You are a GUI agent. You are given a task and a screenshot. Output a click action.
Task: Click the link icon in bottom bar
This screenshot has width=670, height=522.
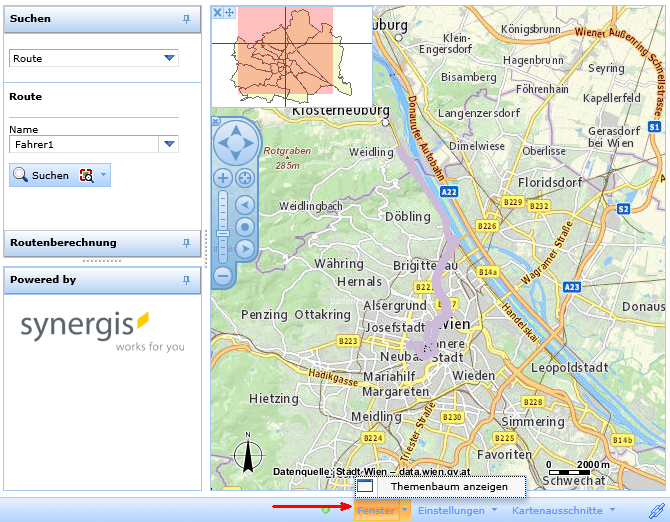pos(656,510)
